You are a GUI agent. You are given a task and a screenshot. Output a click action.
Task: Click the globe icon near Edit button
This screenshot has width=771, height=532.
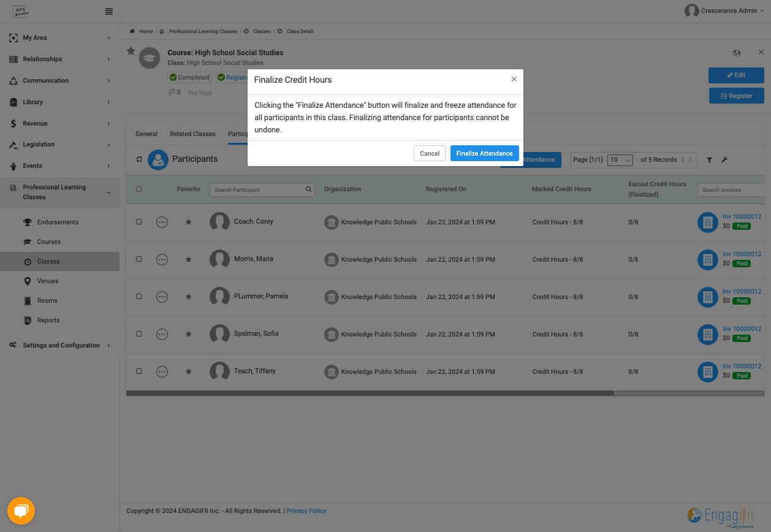click(737, 53)
